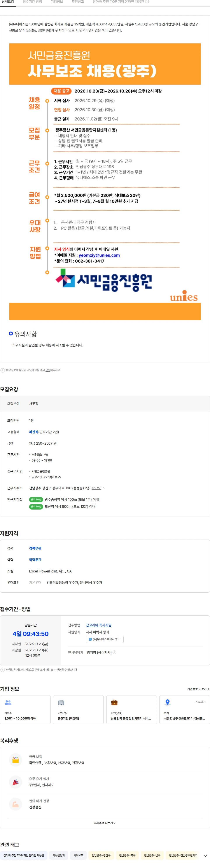Click the 문의 link in the notice line
The image size is (210, 868).
(48, 370)
